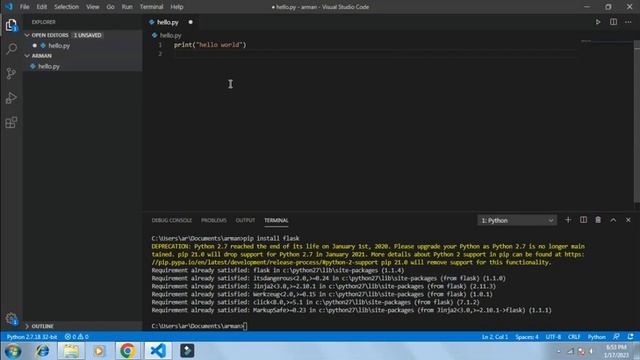
Task: Click the unsaved dot on hello.py tab
Action: (191, 22)
